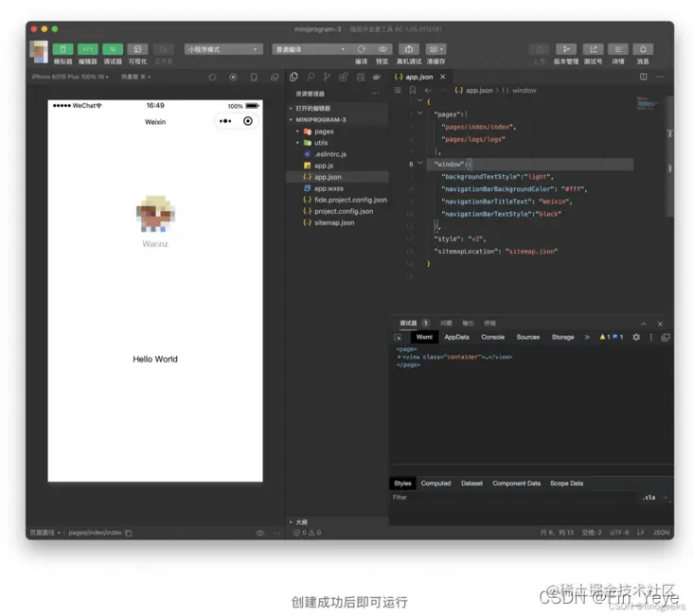
Task: Open the search icon in the editor sidebar
Action: click(x=311, y=77)
